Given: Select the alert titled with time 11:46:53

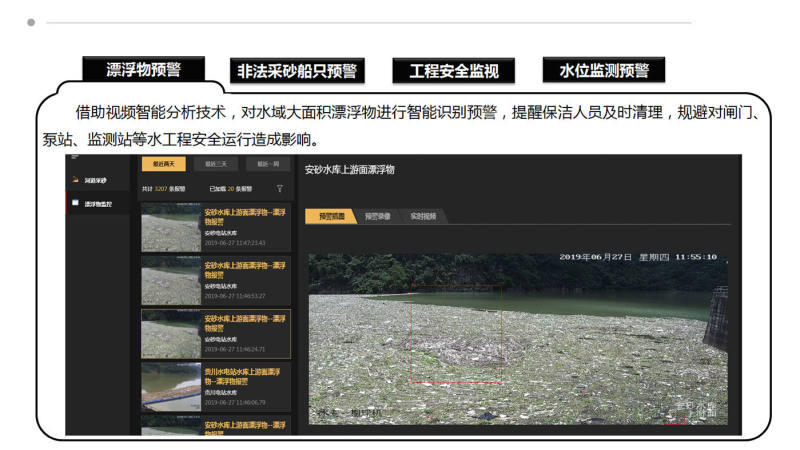Looking at the screenshot, I should pyautogui.click(x=170, y=281).
